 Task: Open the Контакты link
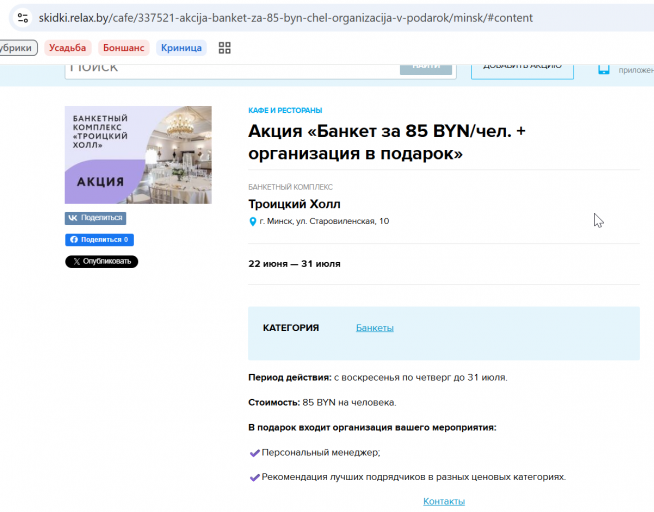444,501
